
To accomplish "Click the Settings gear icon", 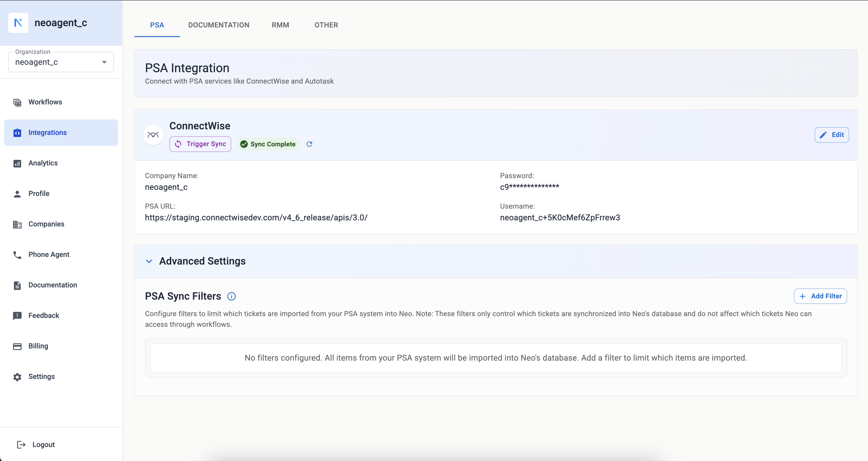I will click(x=17, y=377).
